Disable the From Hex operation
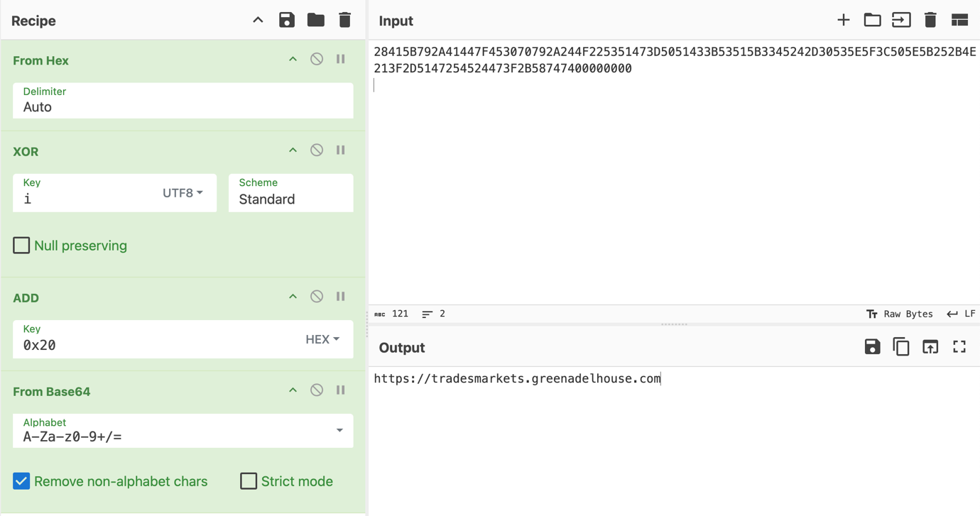980x516 pixels. click(317, 60)
